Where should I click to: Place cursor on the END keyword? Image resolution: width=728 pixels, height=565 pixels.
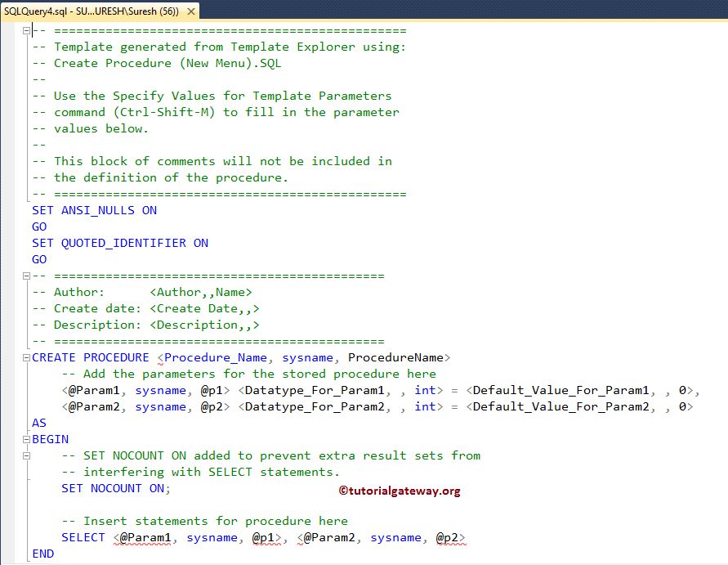point(42,554)
